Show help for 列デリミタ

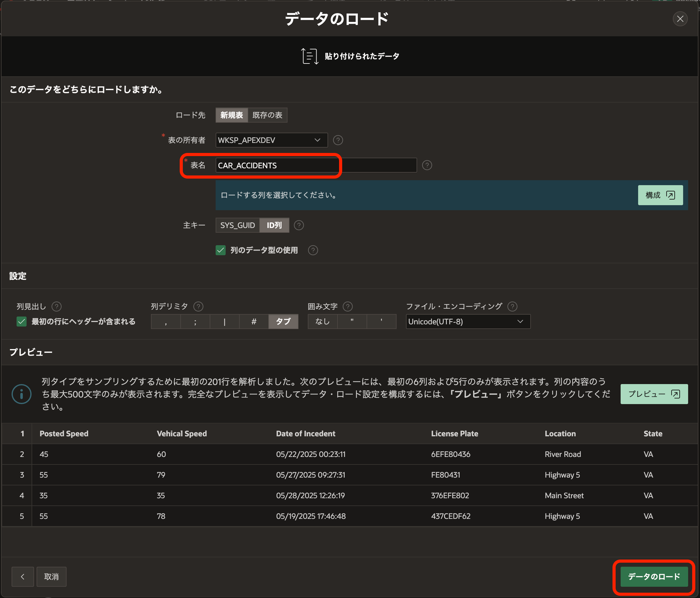coord(198,306)
